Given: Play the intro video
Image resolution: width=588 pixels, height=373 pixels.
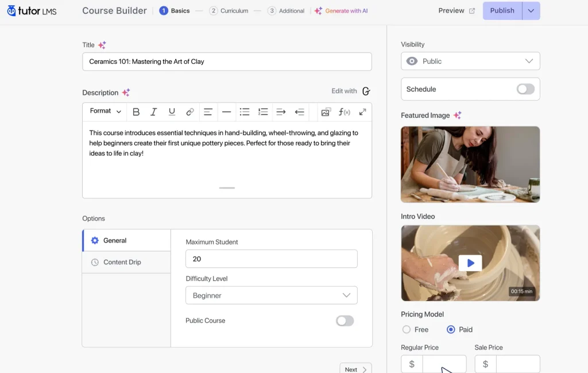Looking at the screenshot, I should [x=470, y=263].
